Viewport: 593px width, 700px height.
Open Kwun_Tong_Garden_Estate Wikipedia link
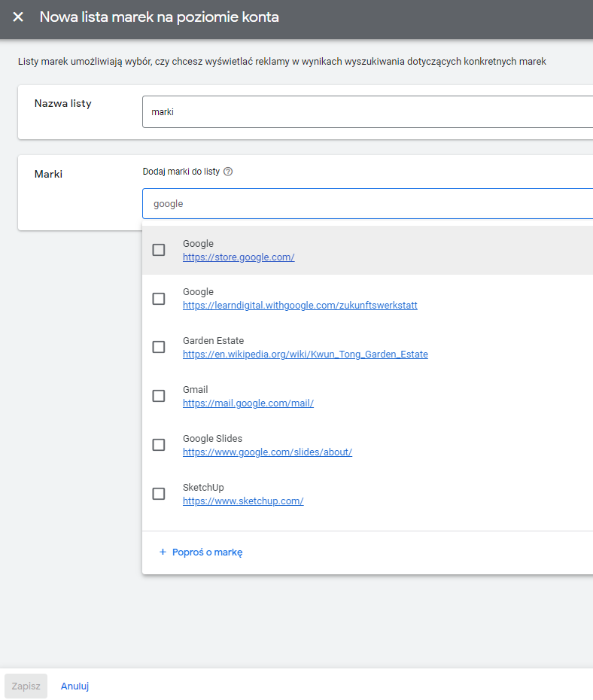pos(306,354)
